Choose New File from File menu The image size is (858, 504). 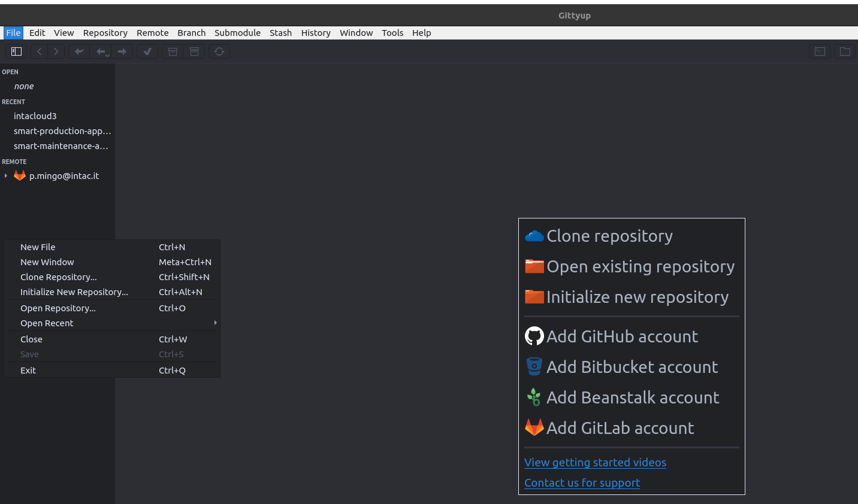click(112, 247)
